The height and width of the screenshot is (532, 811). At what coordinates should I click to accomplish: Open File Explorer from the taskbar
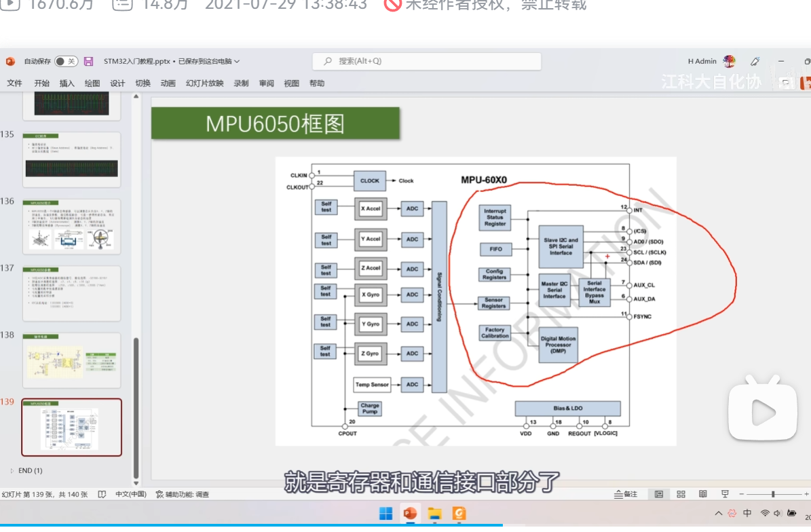[434, 514]
